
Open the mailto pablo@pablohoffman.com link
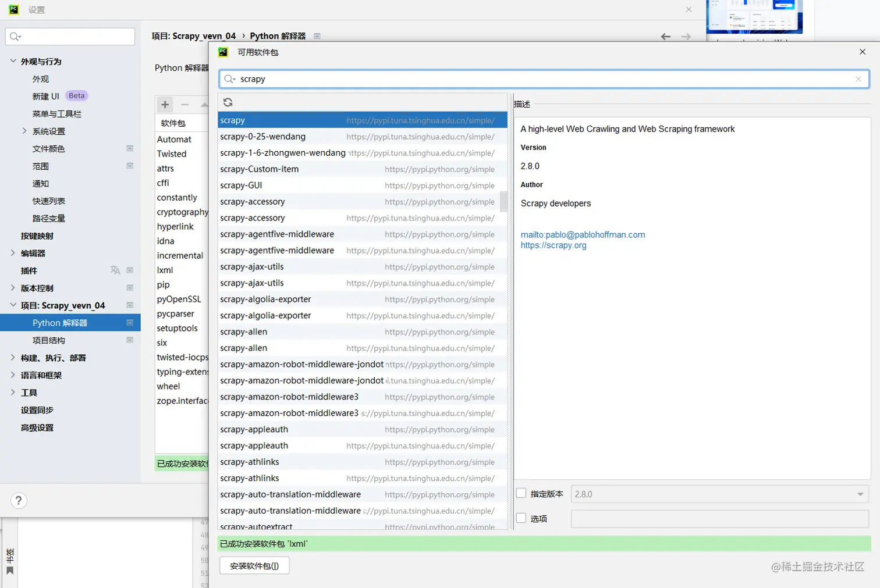(583, 235)
